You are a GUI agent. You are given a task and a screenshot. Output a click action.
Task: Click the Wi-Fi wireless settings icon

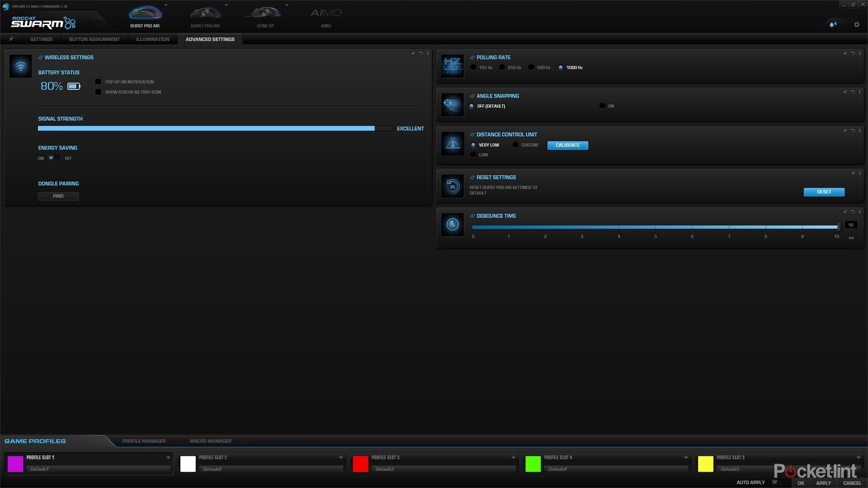pyautogui.click(x=20, y=66)
